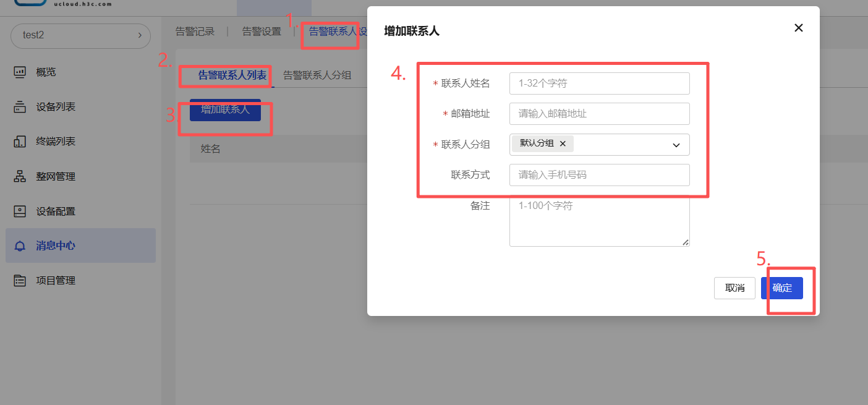
Task: Focus the contact name (联系人姓名) field
Action: pyautogui.click(x=599, y=83)
